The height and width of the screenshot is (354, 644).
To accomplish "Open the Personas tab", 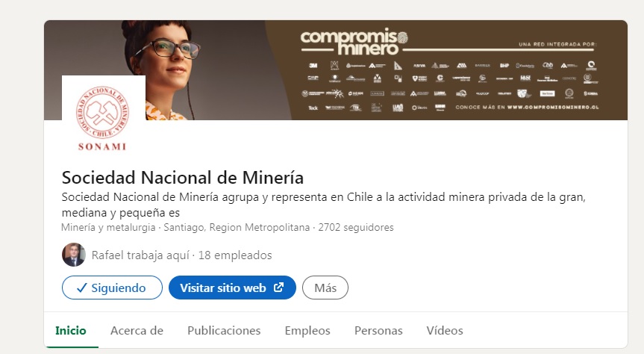I will (378, 331).
